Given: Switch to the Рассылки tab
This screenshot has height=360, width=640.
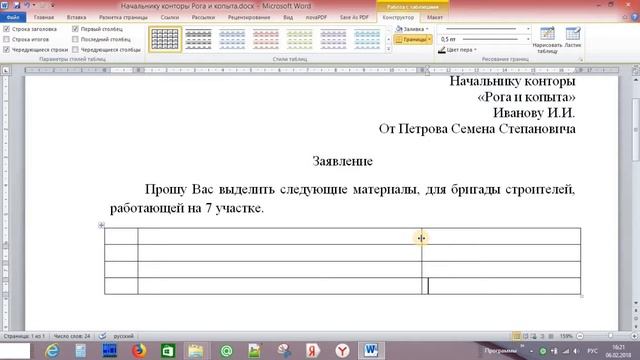Looking at the screenshot, I should tap(203, 18).
